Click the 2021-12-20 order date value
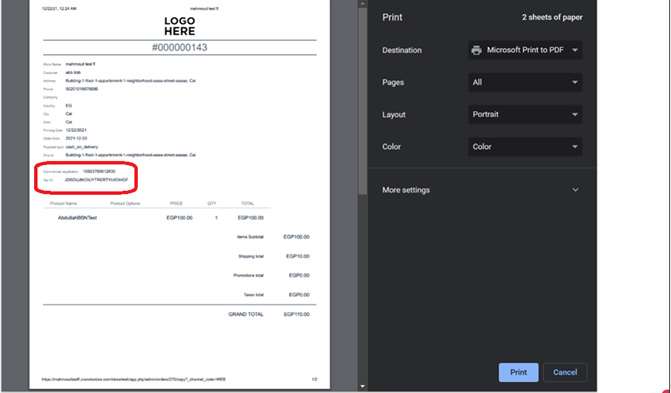 pyautogui.click(x=77, y=138)
